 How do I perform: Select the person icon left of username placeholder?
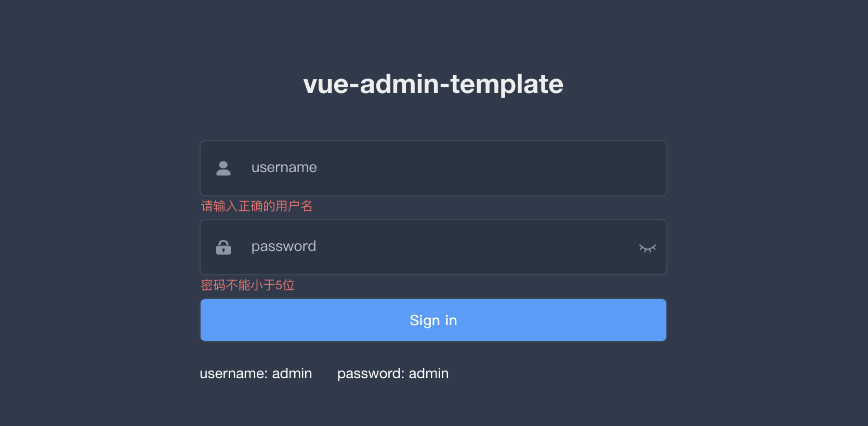223,167
